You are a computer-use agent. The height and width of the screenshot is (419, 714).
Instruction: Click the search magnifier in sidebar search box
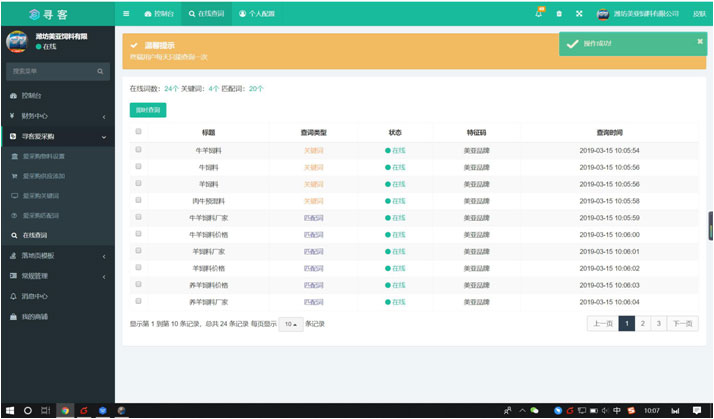tap(101, 72)
